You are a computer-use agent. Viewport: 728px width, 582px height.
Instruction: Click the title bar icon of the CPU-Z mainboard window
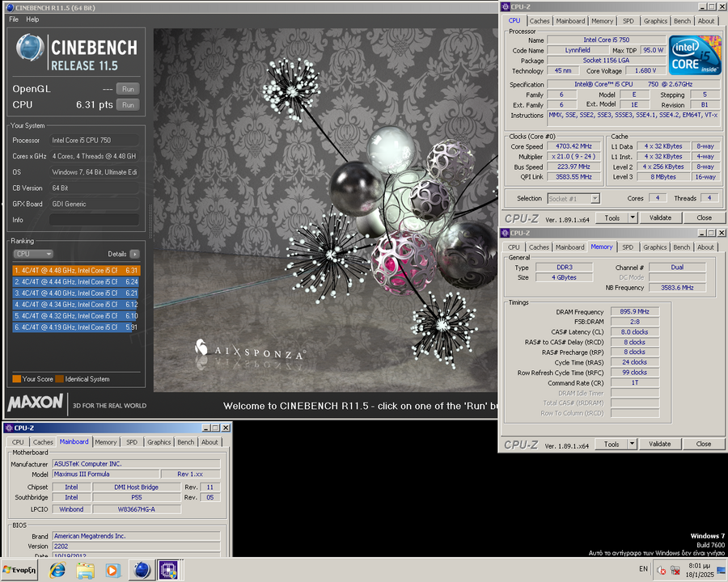9,428
